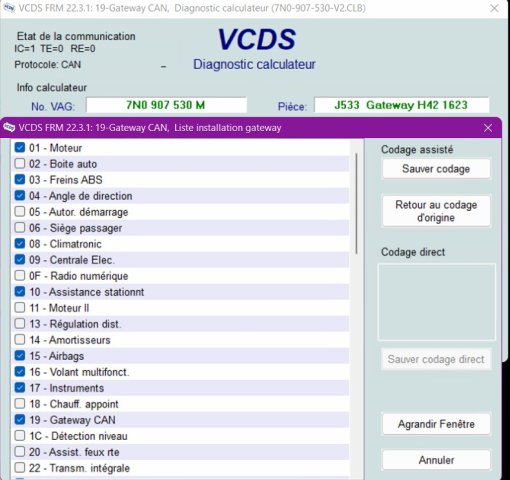Tick the 11 - Moteur II checkbox
Viewport: 510px width, 480px height.
[20, 307]
